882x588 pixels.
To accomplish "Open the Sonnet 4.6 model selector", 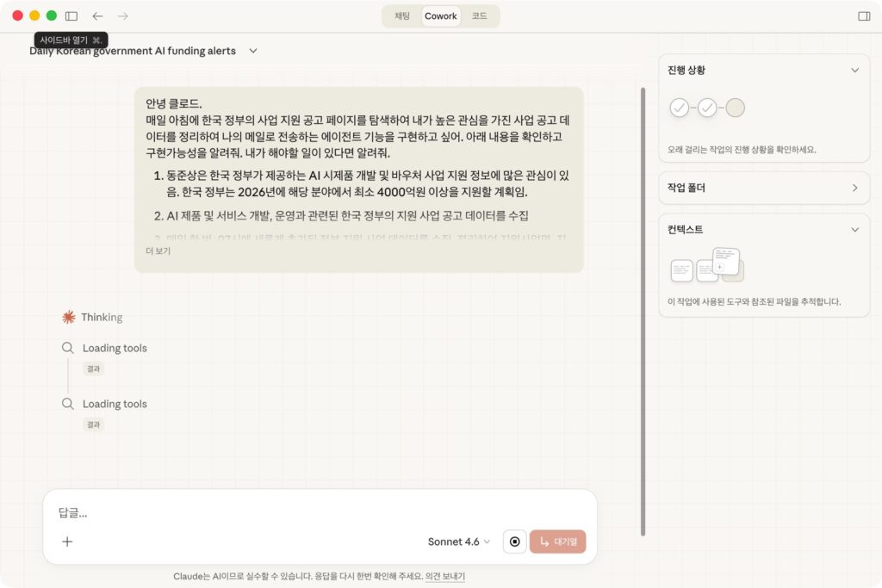I will click(458, 542).
